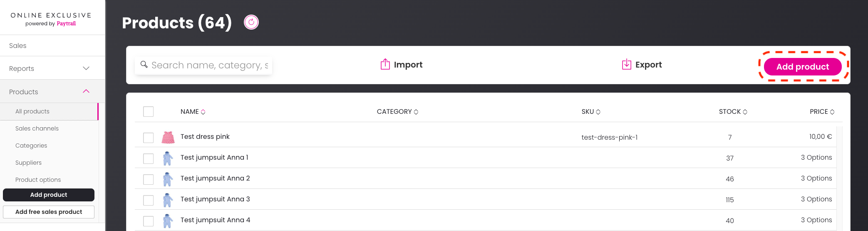Screen dimensions: 868x231
Task: Sort by CATEGORY using sort arrows
Action: coord(416,112)
